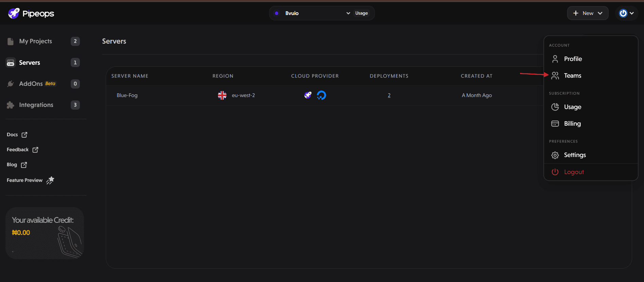The height and width of the screenshot is (282, 644).
Task: Click the Settings gear icon
Action: [x=555, y=155]
